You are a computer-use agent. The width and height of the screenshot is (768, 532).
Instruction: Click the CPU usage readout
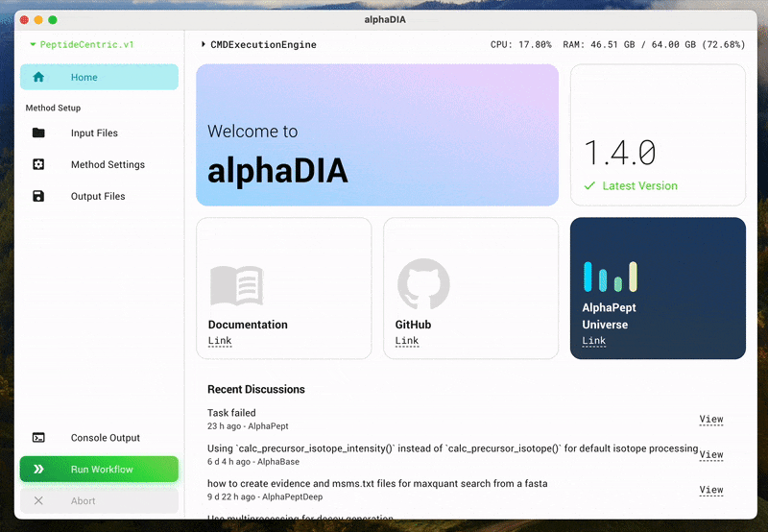tap(520, 44)
